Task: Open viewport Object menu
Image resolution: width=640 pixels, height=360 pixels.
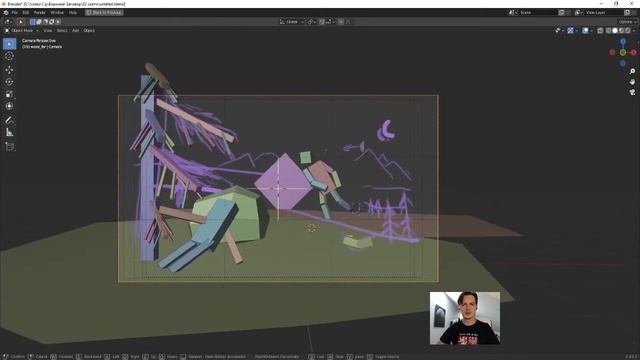Action: (x=89, y=31)
